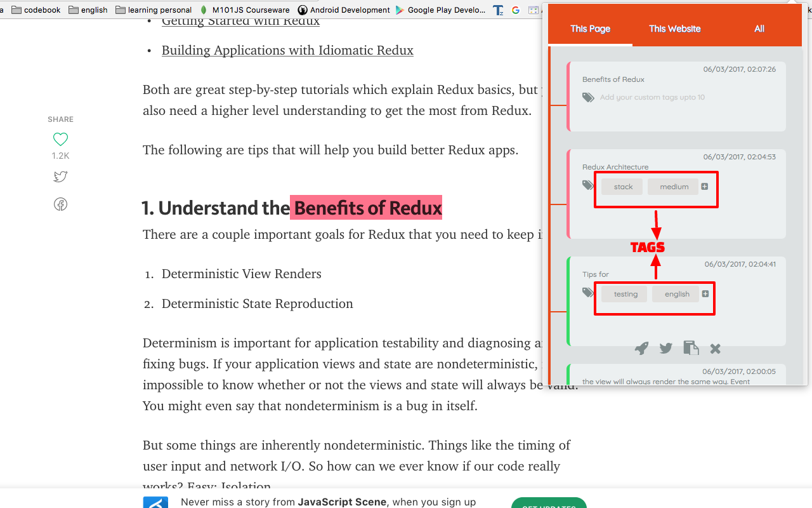Open the Google bookmark icon
Image resolution: width=812 pixels, height=508 pixels.
pyautogui.click(x=516, y=10)
